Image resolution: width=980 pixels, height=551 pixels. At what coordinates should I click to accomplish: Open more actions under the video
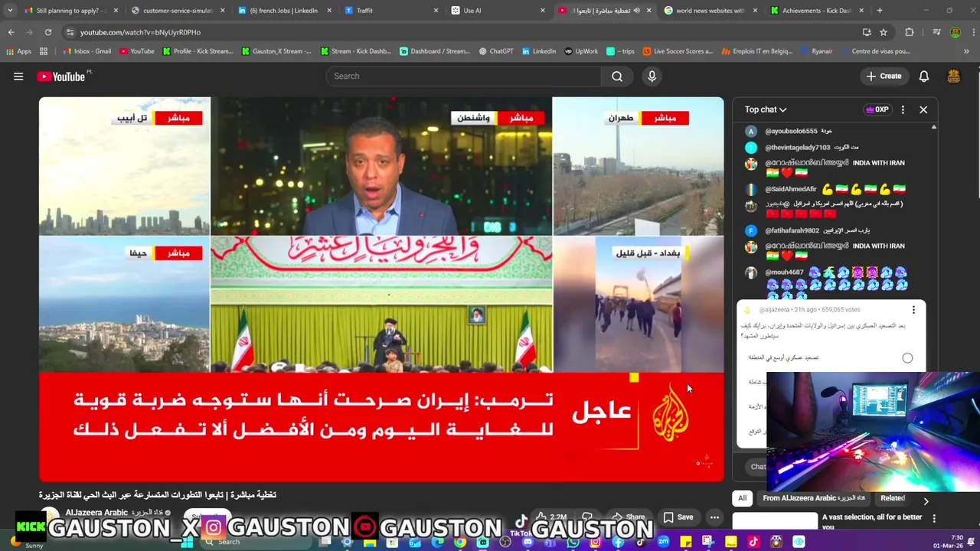tap(714, 517)
